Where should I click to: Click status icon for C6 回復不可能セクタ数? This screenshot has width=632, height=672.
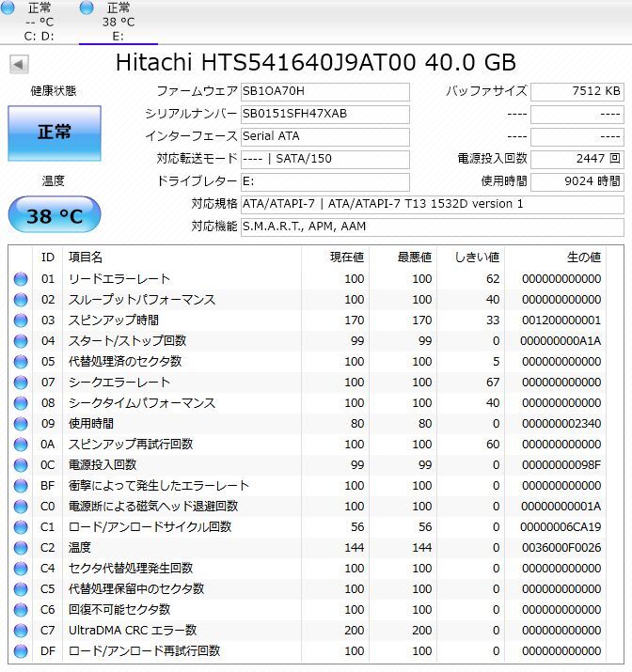(21, 610)
